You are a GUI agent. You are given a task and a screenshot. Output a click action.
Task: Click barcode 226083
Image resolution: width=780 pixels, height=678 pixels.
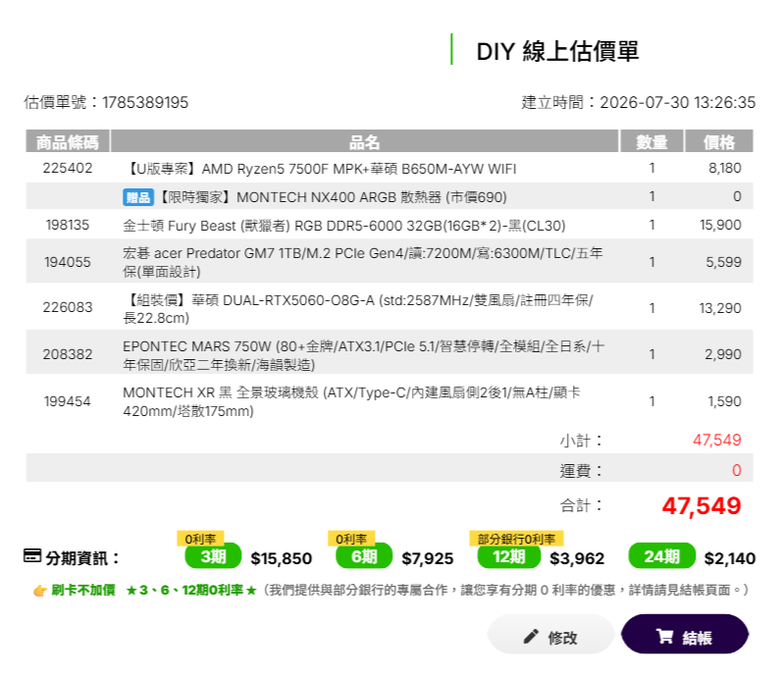point(68,307)
